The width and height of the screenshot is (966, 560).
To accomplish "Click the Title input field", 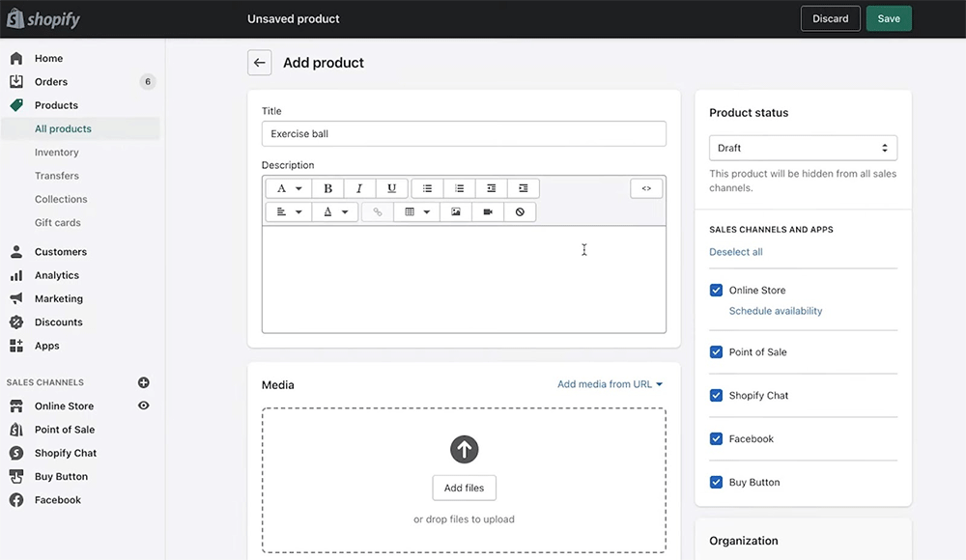I will click(464, 133).
